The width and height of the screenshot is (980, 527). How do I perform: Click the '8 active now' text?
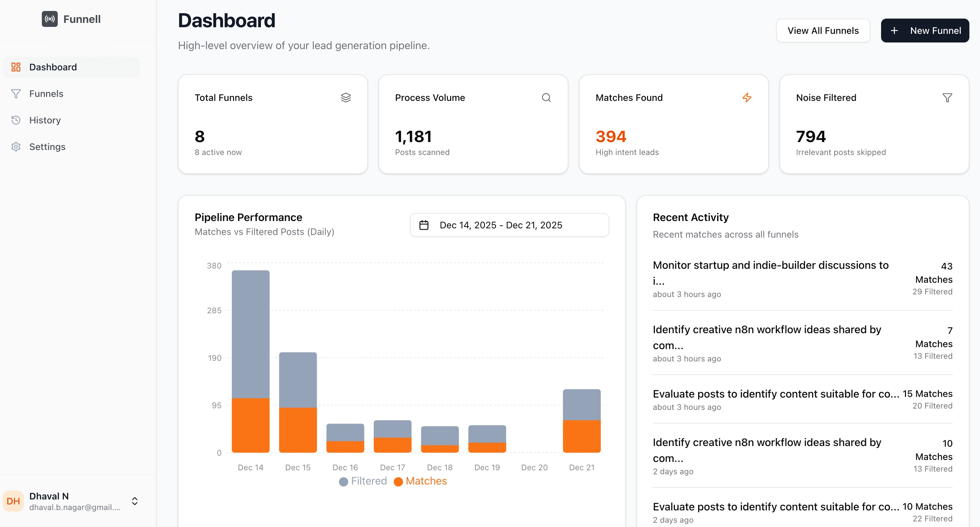pos(218,152)
